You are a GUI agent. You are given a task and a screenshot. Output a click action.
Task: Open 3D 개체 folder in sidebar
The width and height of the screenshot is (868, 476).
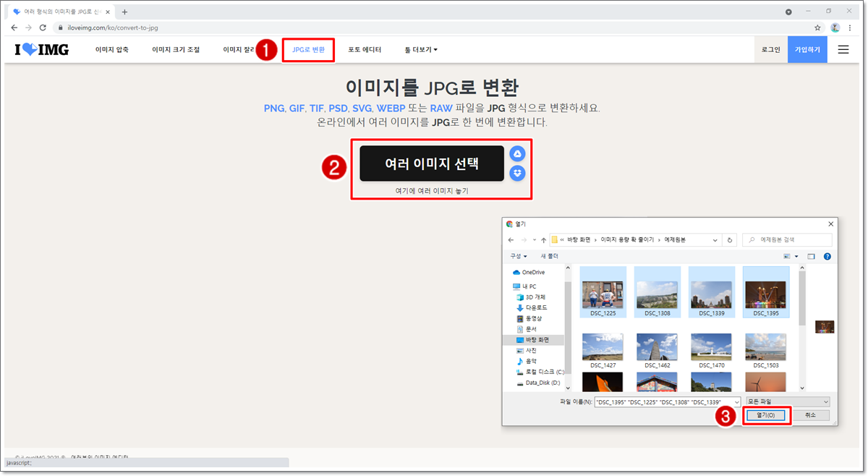click(530, 297)
